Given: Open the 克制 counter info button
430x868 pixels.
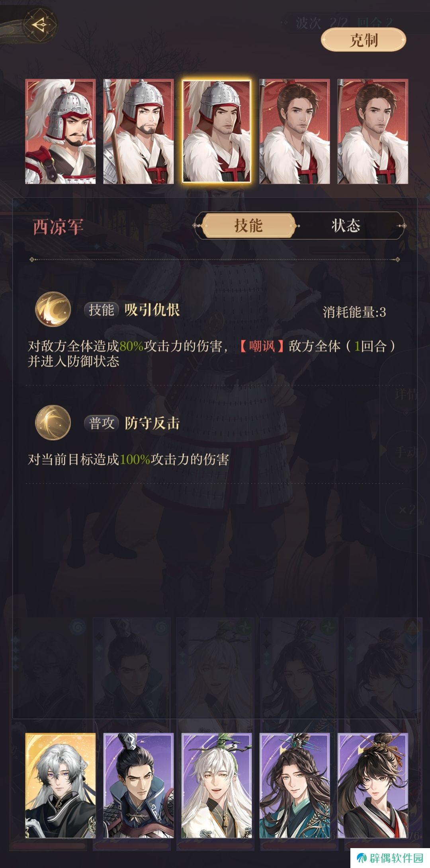Looking at the screenshot, I should tap(364, 40).
